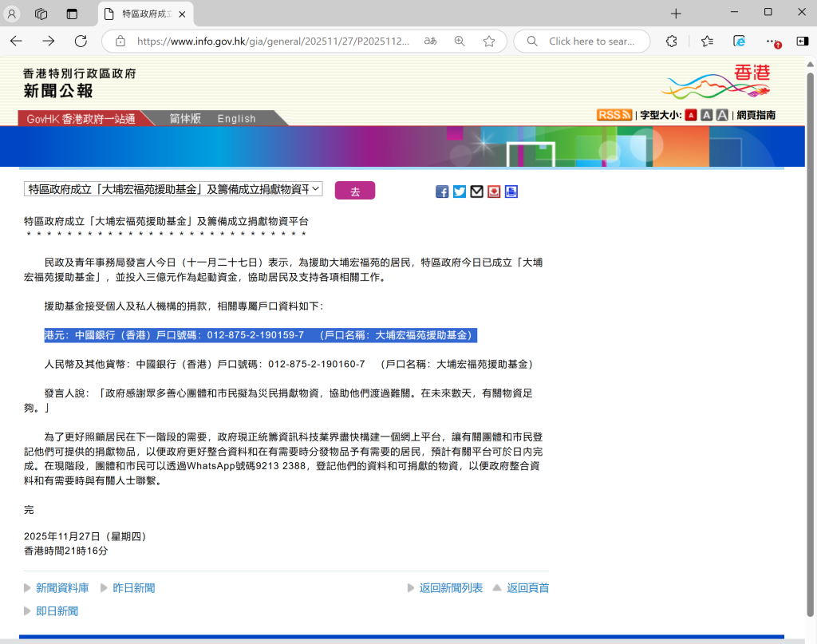Share the press release on Facebook
The width and height of the screenshot is (817, 644).
point(442,192)
